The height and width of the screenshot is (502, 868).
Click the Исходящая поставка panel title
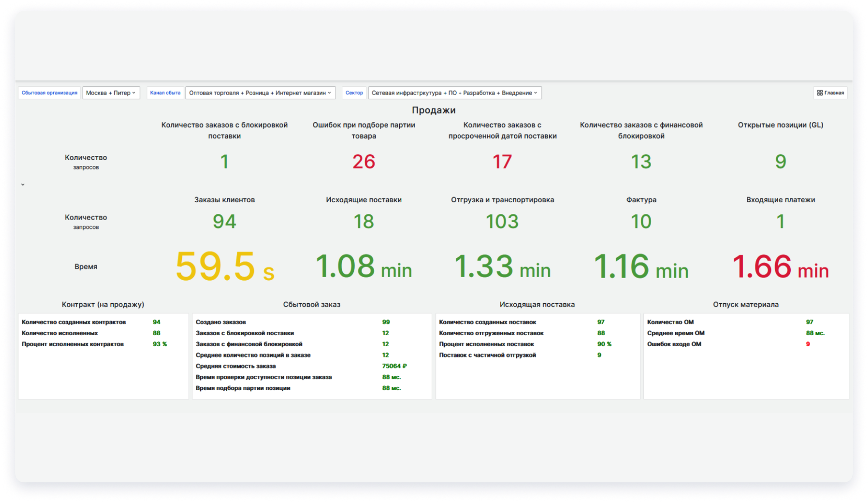537,304
